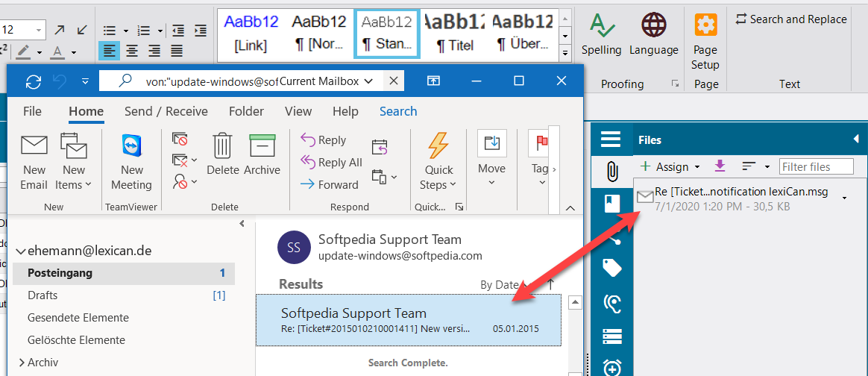
Task: Toggle center text alignment
Action: (x=132, y=51)
